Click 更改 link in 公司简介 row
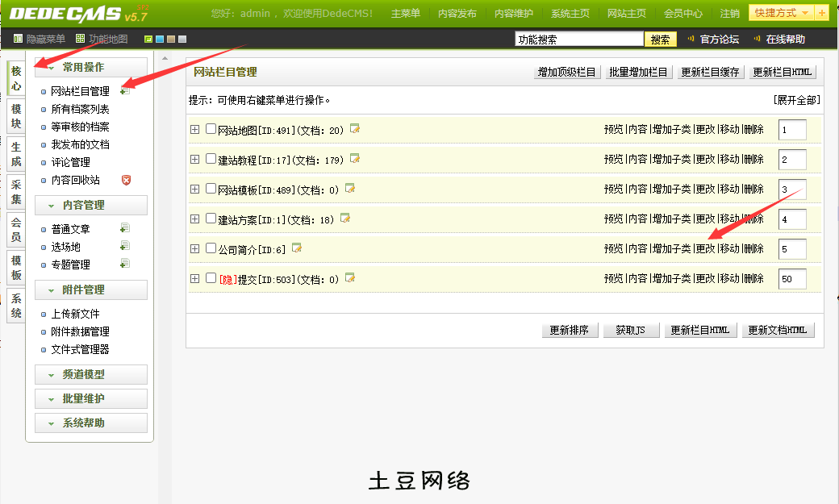The width and height of the screenshot is (839, 504). [x=705, y=249]
